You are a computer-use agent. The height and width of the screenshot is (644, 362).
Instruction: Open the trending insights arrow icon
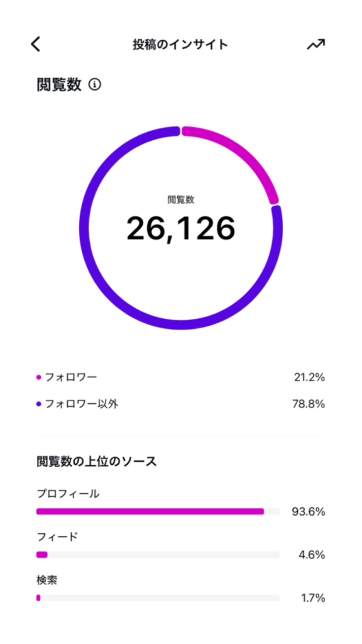pyautogui.click(x=317, y=43)
